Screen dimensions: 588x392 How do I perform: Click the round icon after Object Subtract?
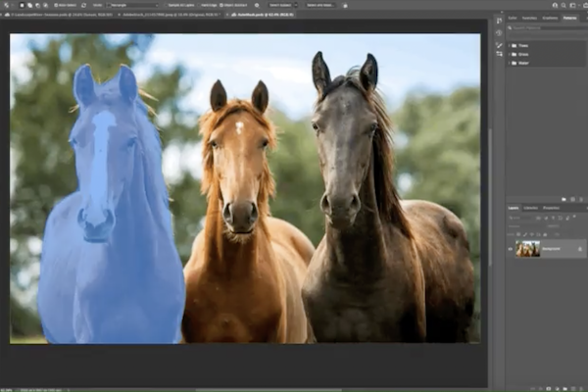257,5
